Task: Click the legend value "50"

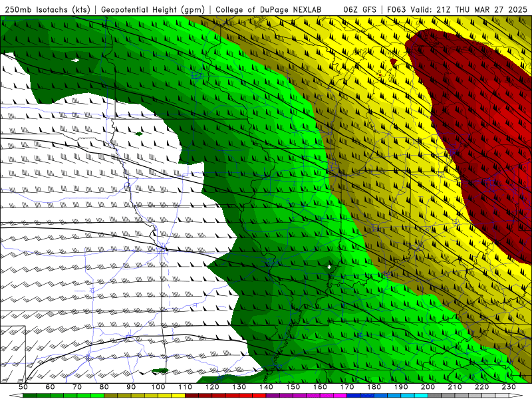Action: point(23,387)
